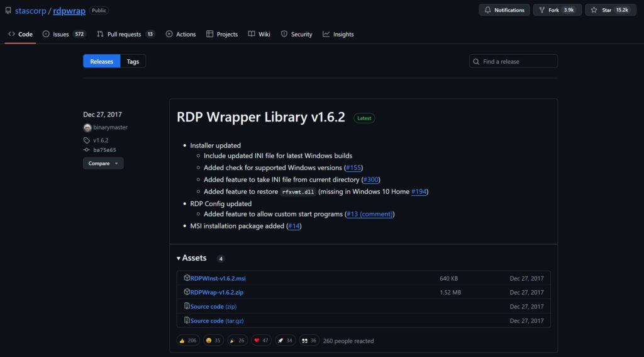Click the tag icon beside v1.6.2
The image size is (644, 357).
[87, 140]
